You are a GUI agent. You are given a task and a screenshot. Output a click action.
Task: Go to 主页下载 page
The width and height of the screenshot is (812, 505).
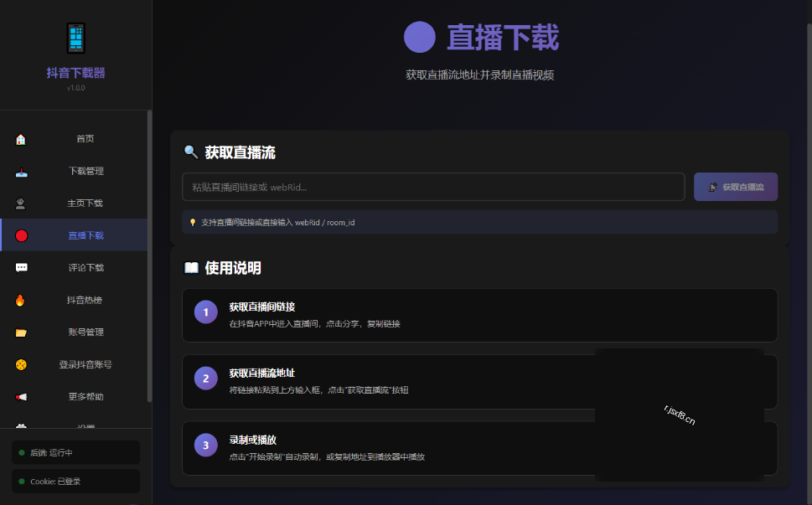click(x=74, y=203)
